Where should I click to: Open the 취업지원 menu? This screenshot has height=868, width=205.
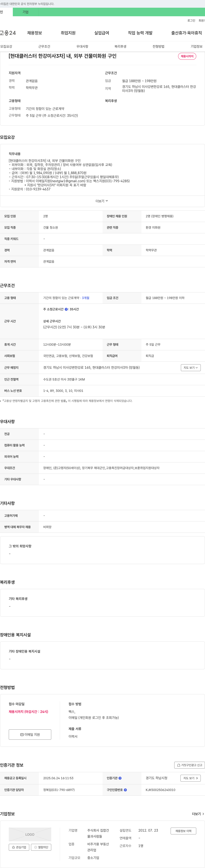pyautogui.click(x=68, y=33)
